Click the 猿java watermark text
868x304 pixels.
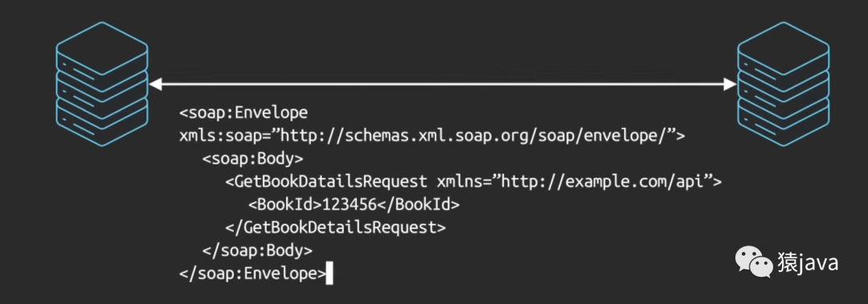click(x=808, y=262)
